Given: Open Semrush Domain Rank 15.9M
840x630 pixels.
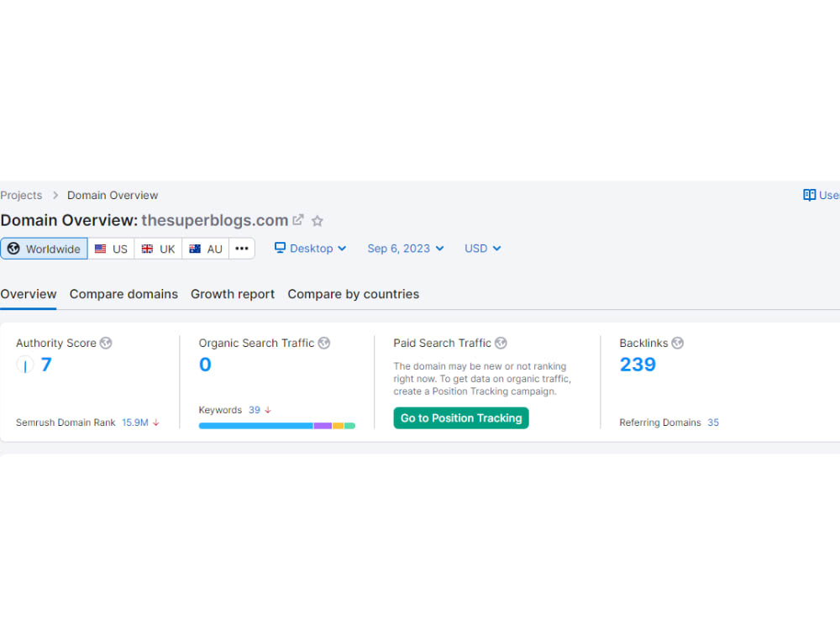Looking at the screenshot, I should [135, 423].
